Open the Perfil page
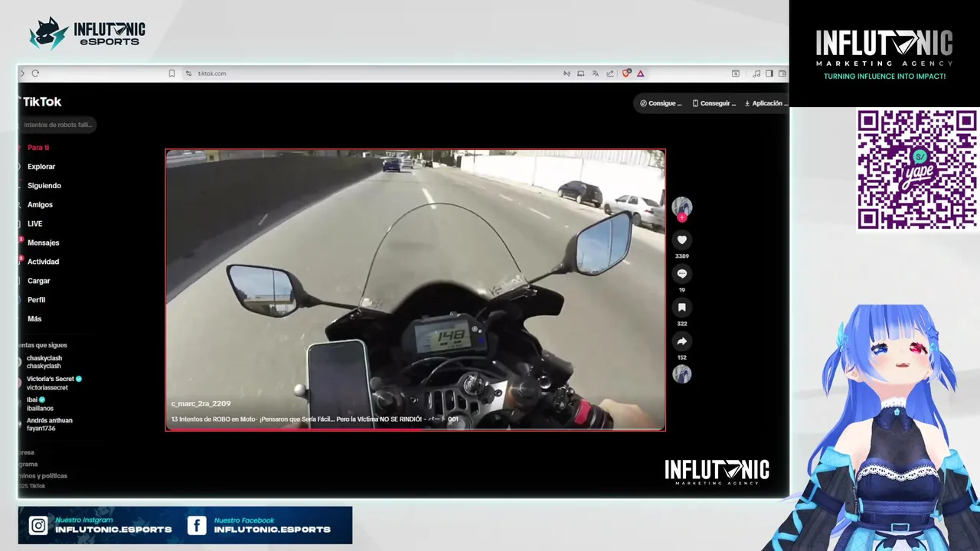980x551 pixels. (x=36, y=300)
